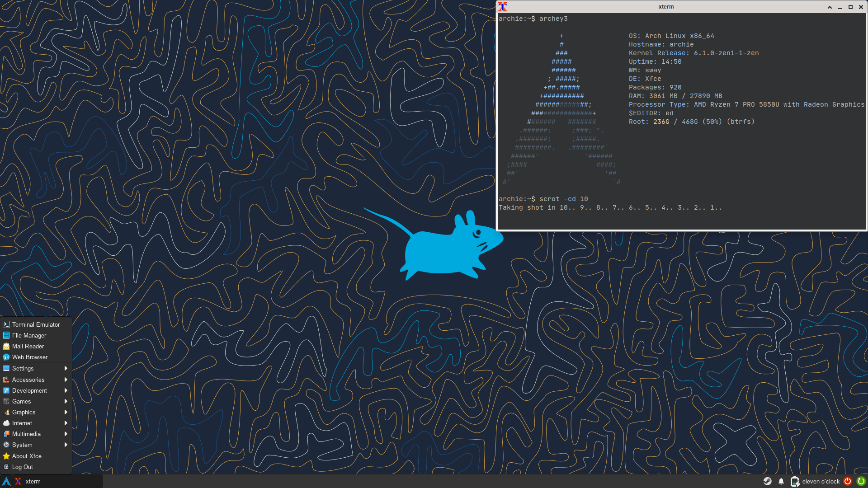This screenshot has width=868, height=488.
Task: Expand the Graphics submenu arrow
Action: point(66,412)
